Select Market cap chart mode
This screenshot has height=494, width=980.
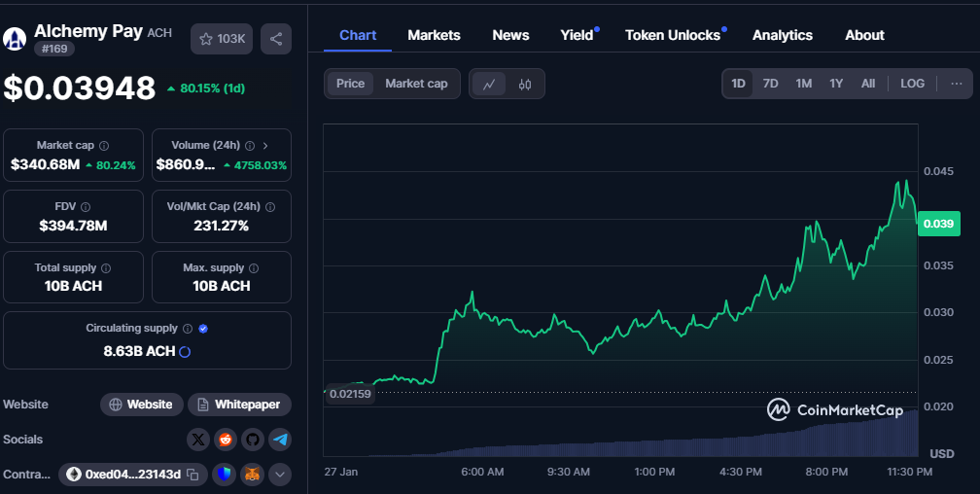click(416, 84)
